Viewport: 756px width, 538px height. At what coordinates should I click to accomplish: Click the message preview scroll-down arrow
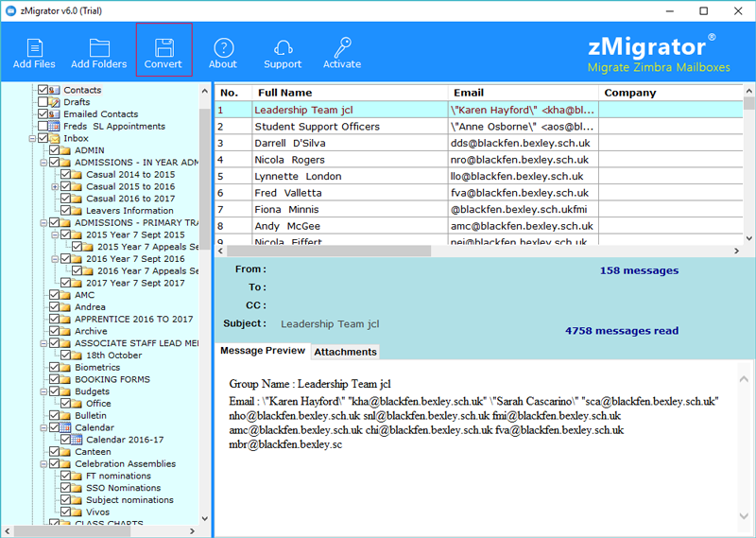(x=744, y=516)
